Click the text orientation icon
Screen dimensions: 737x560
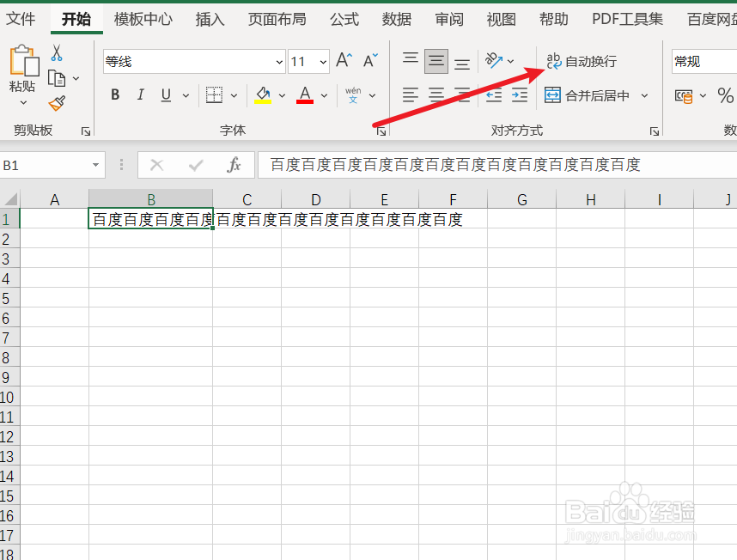494,61
